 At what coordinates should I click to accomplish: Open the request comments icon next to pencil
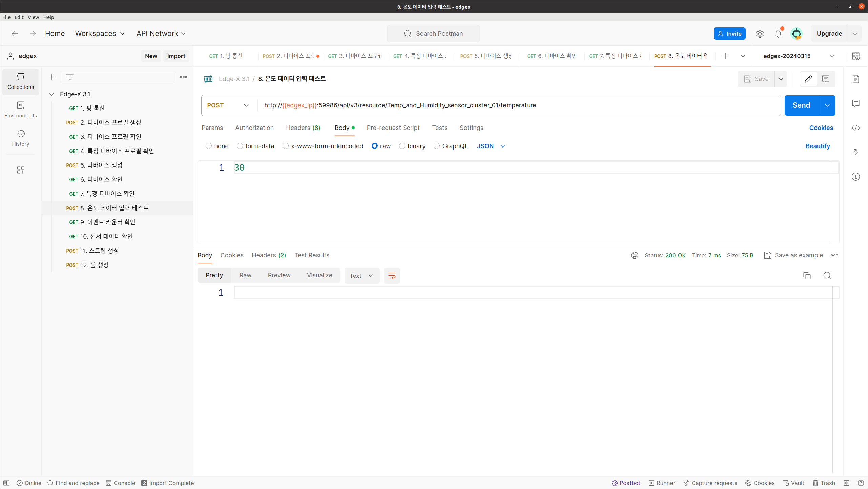(x=826, y=79)
